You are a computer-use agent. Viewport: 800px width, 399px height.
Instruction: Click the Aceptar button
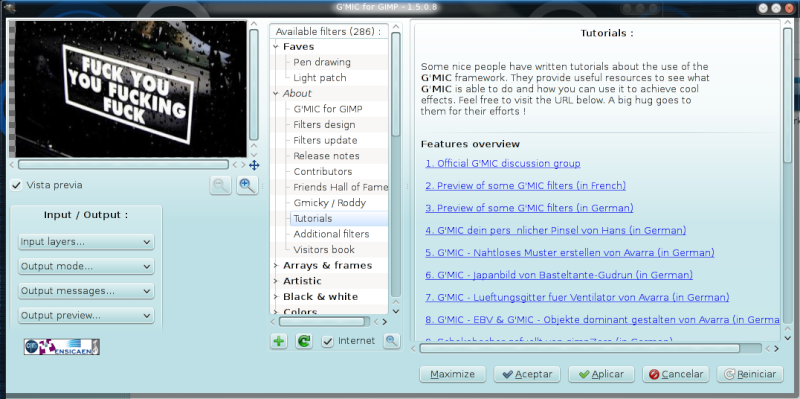click(x=527, y=374)
